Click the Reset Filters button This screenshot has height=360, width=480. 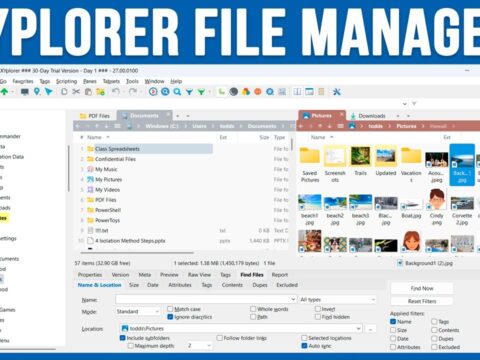click(422, 301)
